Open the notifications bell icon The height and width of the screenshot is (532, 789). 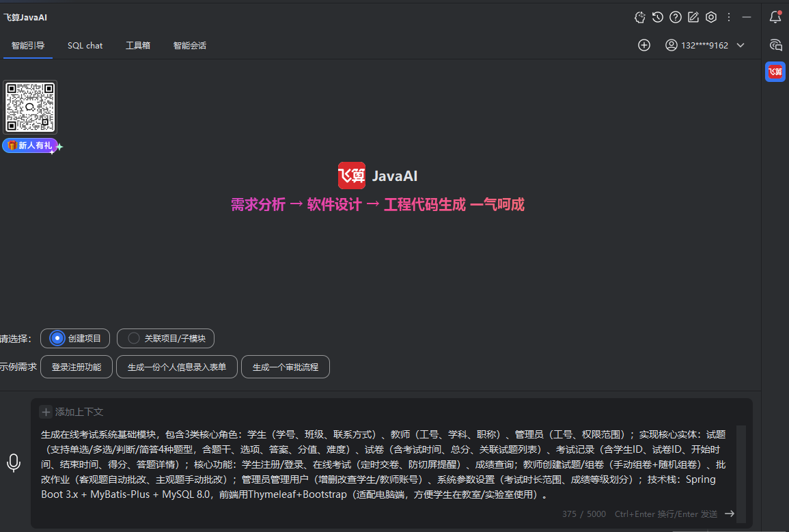(x=775, y=17)
